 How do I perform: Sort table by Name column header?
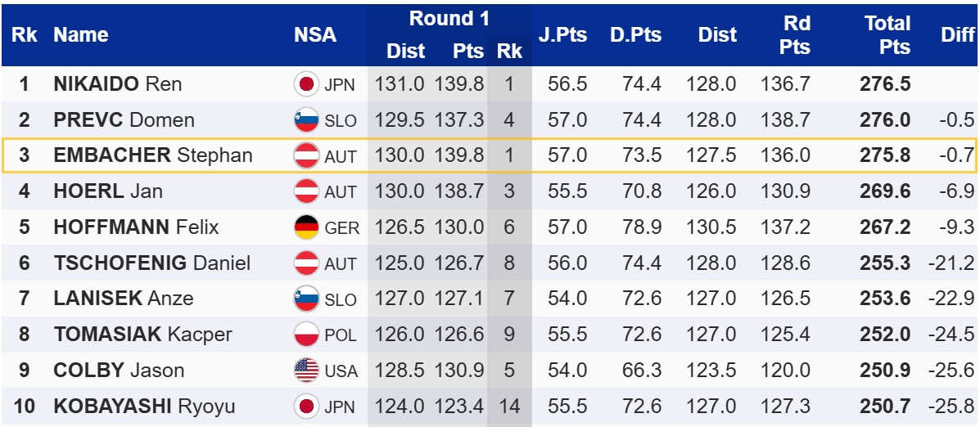81,35
